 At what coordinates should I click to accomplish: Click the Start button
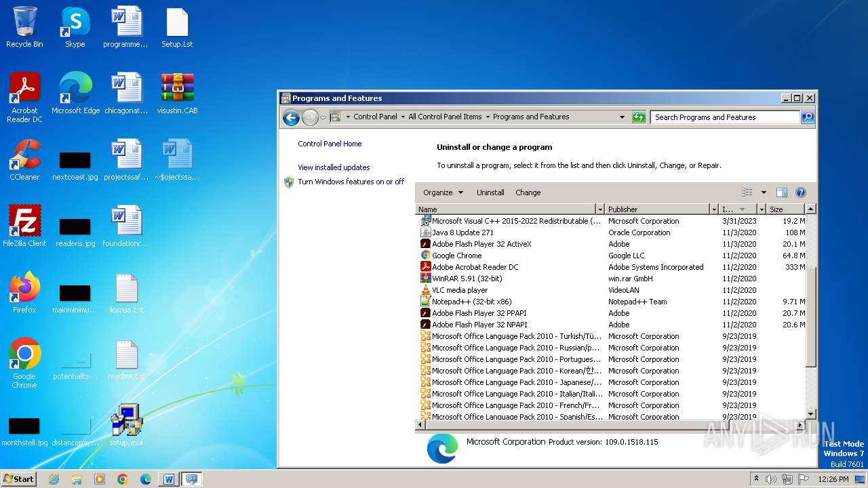pyautogui.click(x=19, y=479)
